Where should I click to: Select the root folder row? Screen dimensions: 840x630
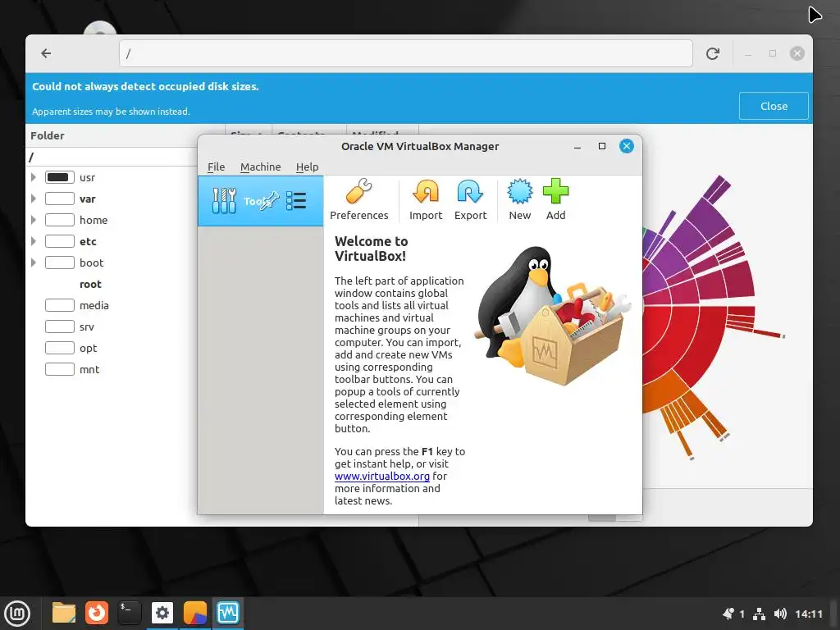point(112,284)
